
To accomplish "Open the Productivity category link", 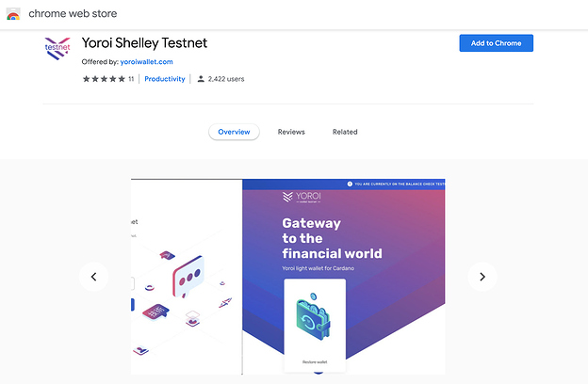I will [x=165, y=79].
